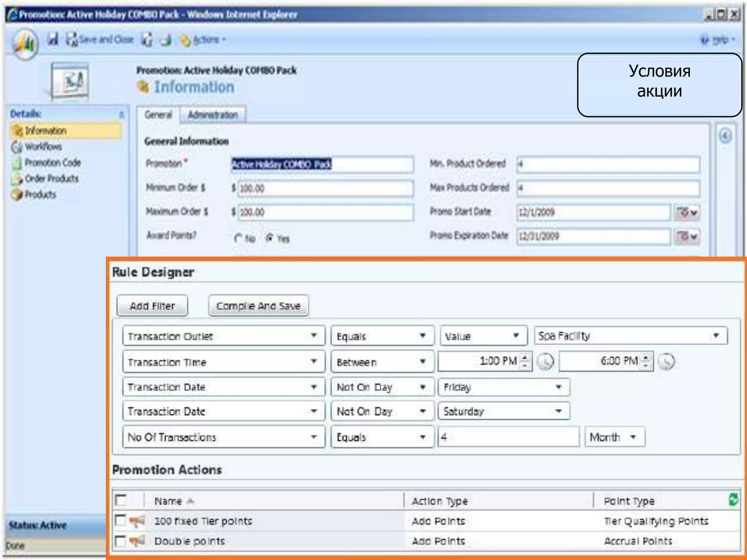The height and width of the screenshot is (560, 747).
Task: Collapse the side pane arrow icon
Action: pos(725,136)
